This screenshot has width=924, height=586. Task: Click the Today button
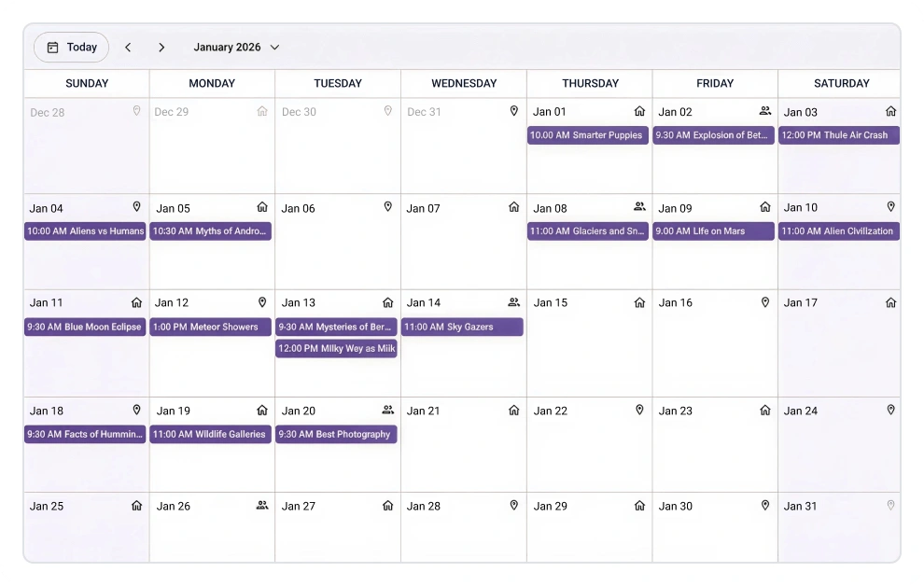(72, 48)
